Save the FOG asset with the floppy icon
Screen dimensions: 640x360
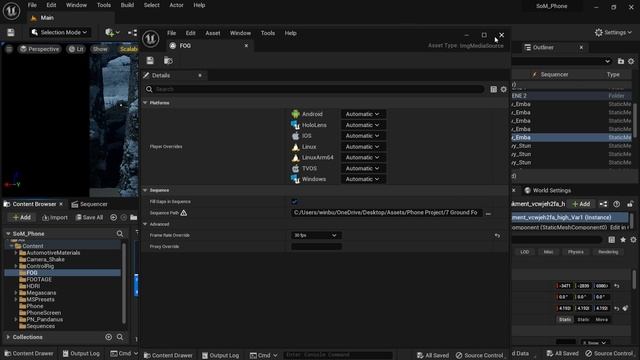[x=150, y=60]
